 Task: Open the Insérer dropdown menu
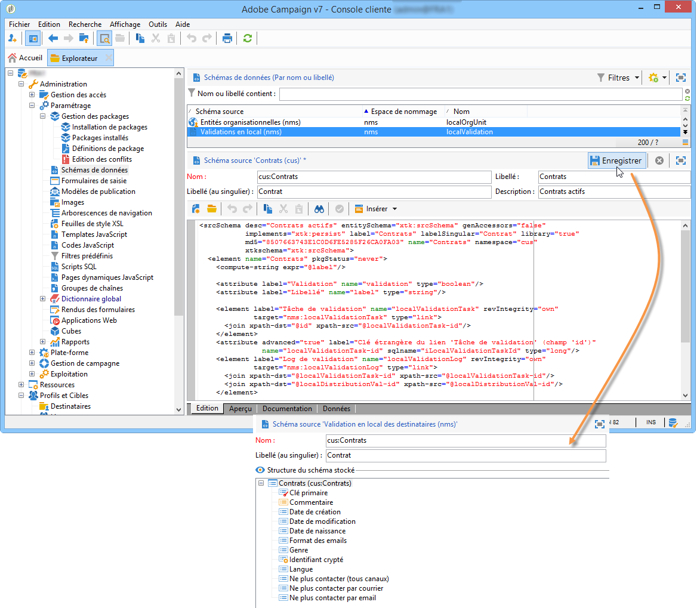(376, 209)
